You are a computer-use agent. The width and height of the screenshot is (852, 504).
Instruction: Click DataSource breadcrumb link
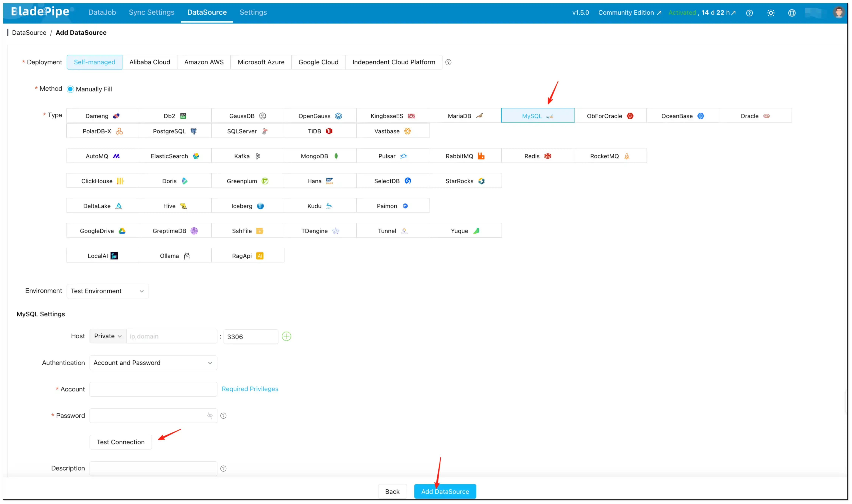[29, 33]
